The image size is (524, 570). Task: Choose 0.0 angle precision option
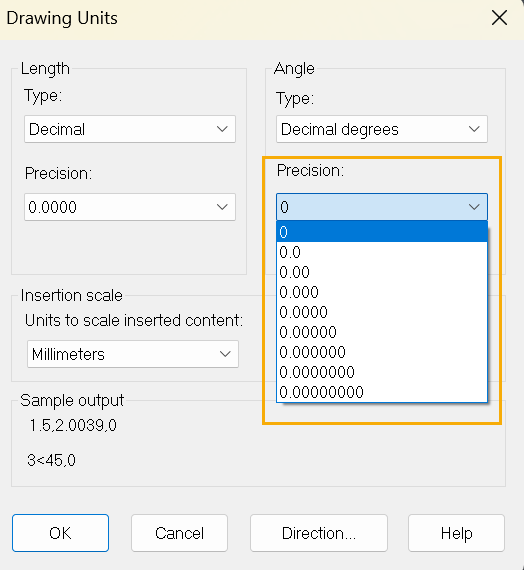[x=382, y=252]
